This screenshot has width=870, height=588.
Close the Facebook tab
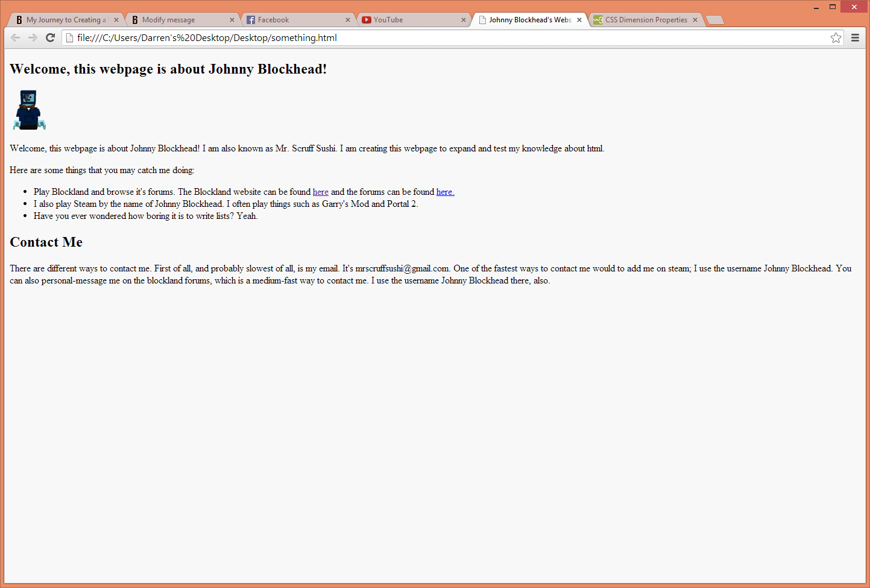tap(348, 20)
